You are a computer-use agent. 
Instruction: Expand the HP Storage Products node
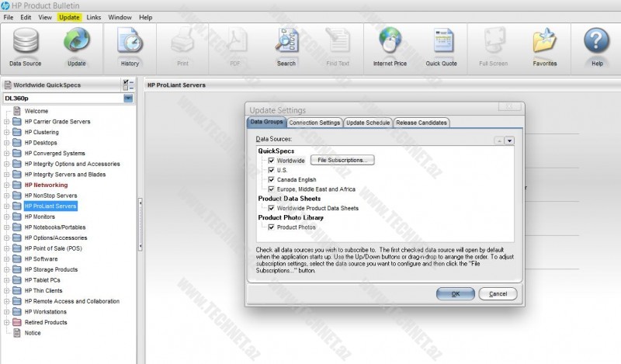(x=7, y=269)
